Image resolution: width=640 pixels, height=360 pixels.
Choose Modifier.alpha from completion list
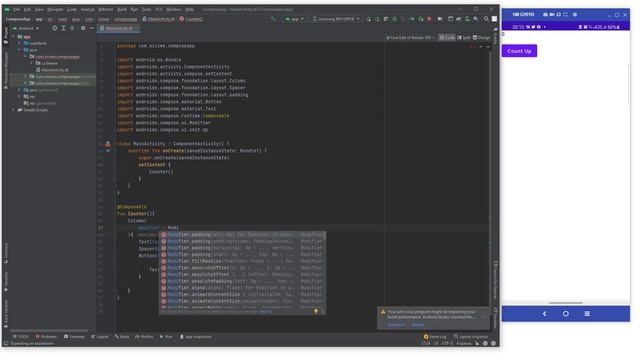coord(242,288)
